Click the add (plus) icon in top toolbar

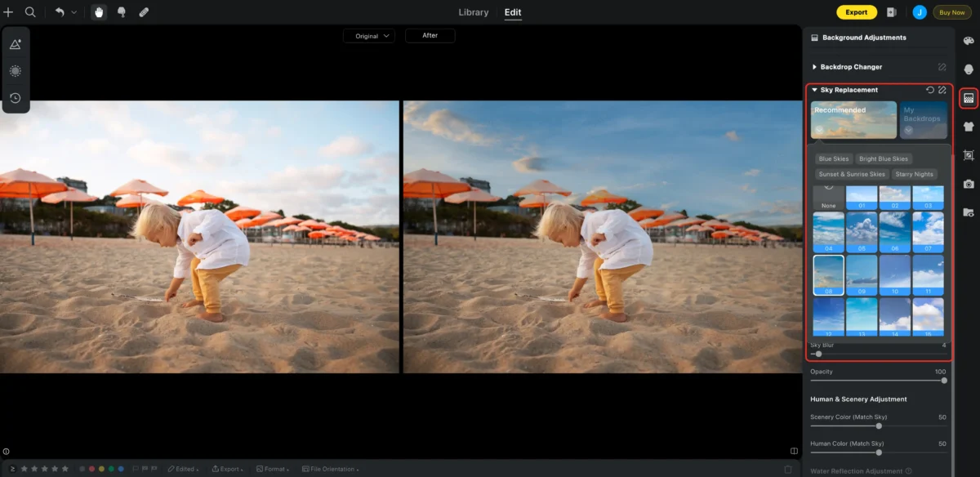pos(8,12)
